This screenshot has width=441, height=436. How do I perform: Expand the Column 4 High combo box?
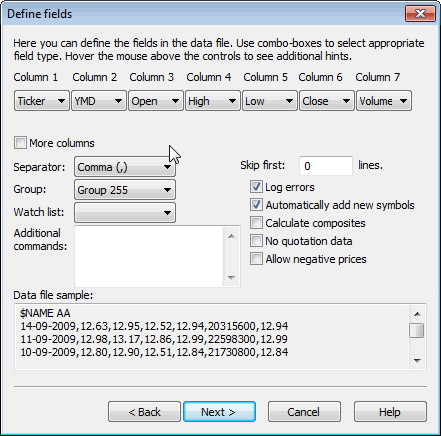(x=213, y=101)
